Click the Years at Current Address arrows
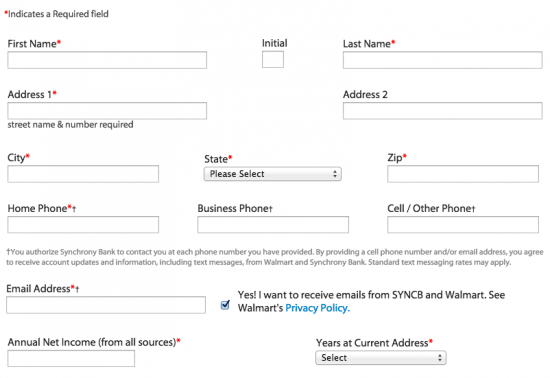 (440, 358)
